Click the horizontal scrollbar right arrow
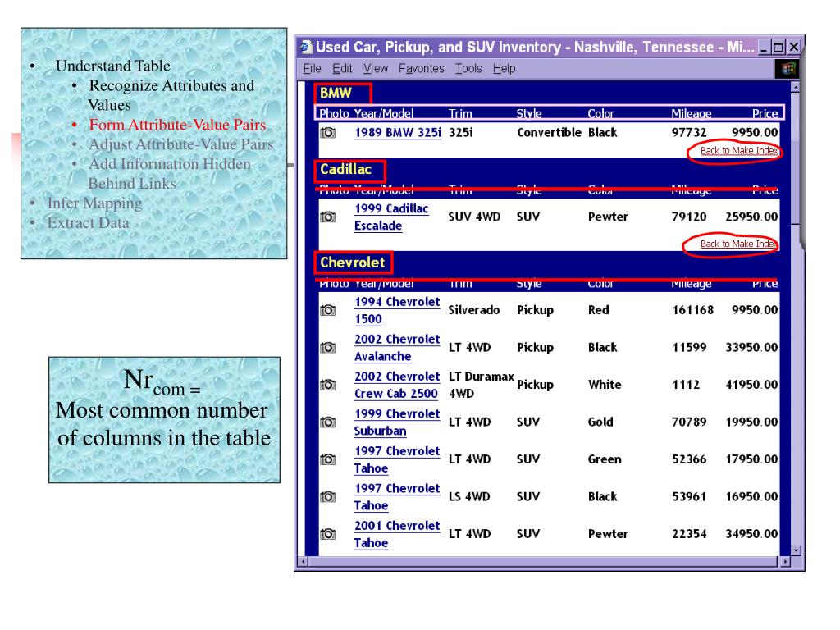Image resolution: width=840 pixels, height=630 pixels. [785, 562]
